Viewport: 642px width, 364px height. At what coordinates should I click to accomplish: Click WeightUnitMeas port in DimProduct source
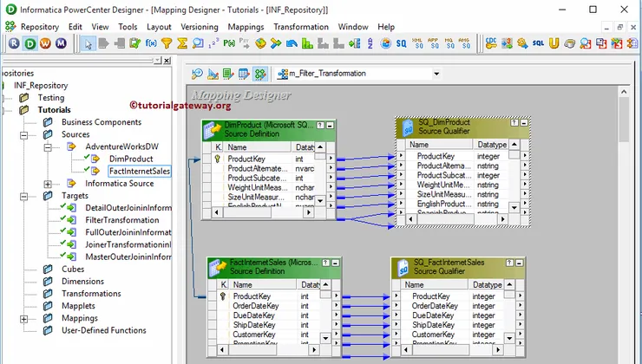pos(258,188)
